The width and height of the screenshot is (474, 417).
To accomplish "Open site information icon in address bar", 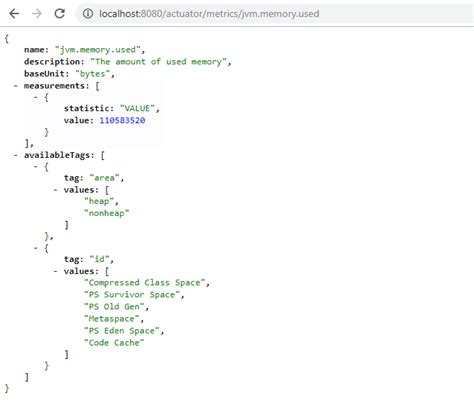I will 88,14.
